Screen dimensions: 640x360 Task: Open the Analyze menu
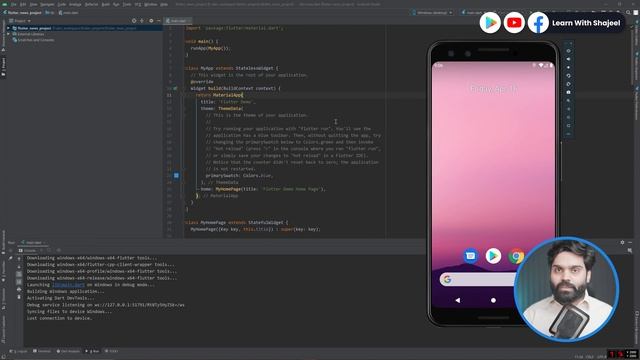[x=75, y=4]
